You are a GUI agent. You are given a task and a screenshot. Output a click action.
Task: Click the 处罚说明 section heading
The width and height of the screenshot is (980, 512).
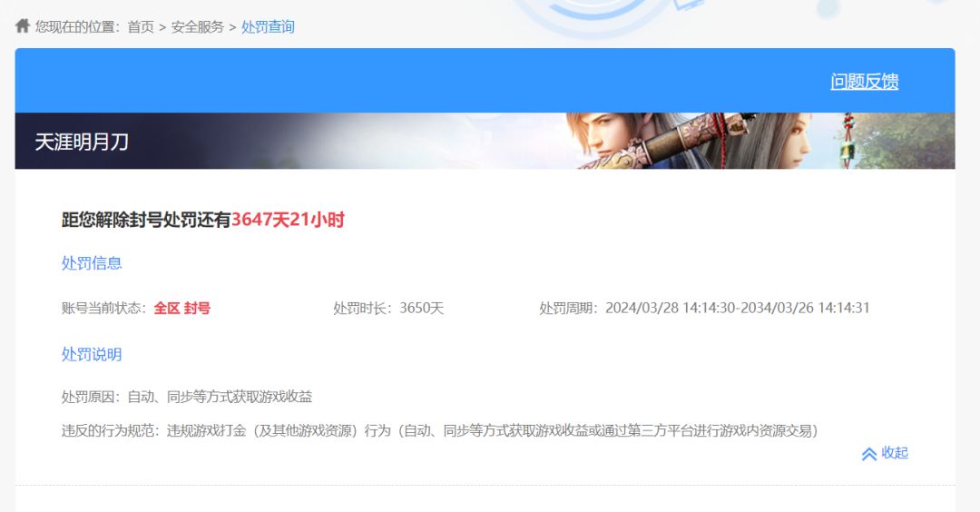coord(92,354)
